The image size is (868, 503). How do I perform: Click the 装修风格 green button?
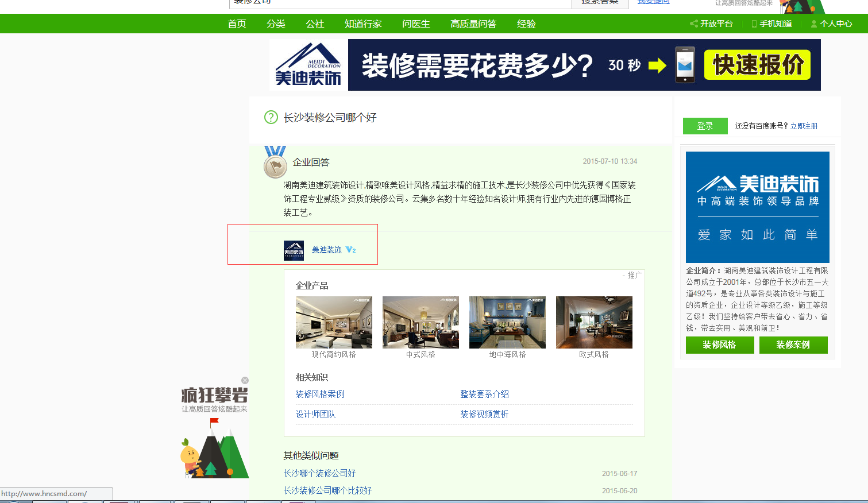pyautogui.click(x=719, y=345)
